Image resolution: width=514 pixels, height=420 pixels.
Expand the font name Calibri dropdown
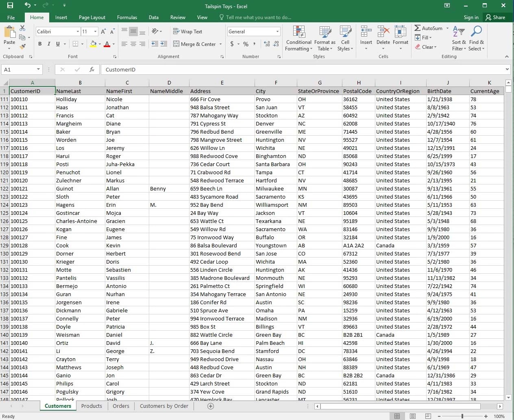78,32
